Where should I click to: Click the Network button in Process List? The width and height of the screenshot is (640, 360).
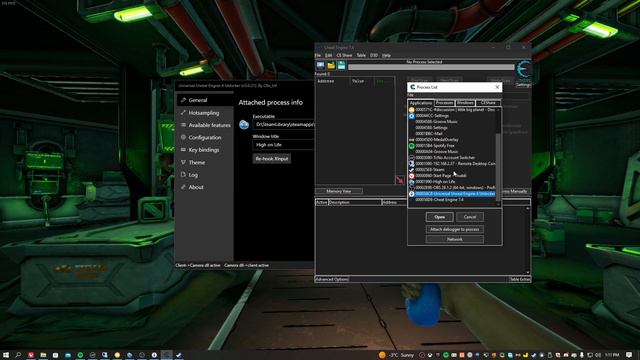coord(455,239)
